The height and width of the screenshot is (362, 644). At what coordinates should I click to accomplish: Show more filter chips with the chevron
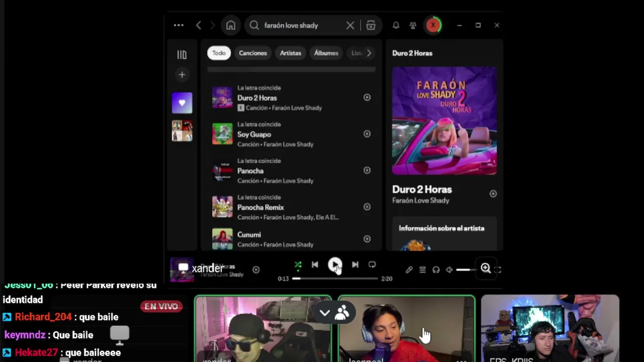[369, 53]
